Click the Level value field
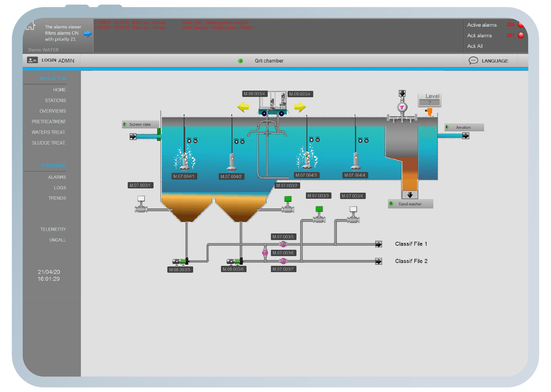551x392 pixels. point(429,102)
